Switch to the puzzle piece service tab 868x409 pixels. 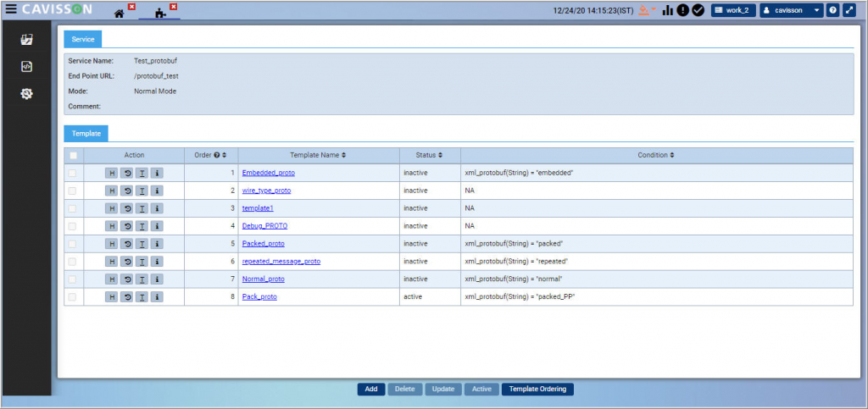(161, 14)
